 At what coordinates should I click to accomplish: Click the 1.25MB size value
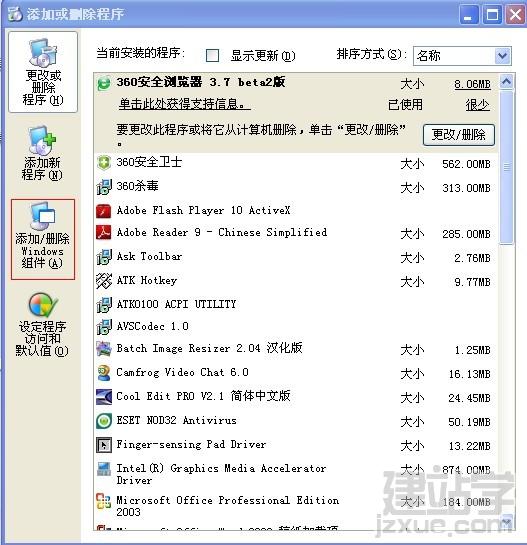click(x=472, y=350)
